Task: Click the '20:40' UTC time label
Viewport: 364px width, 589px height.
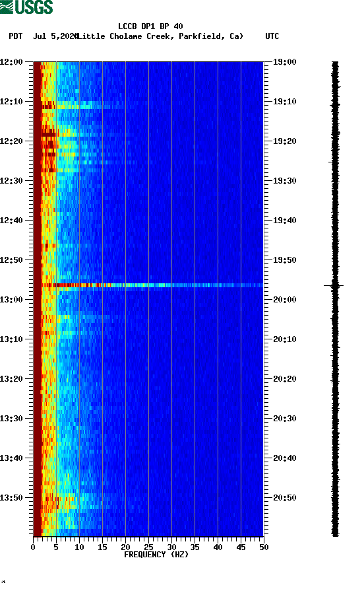Action: coord(284,458)
